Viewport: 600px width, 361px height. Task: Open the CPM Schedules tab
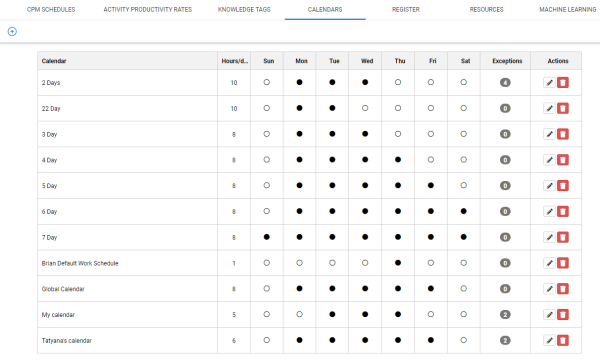[x=51, y=10]
